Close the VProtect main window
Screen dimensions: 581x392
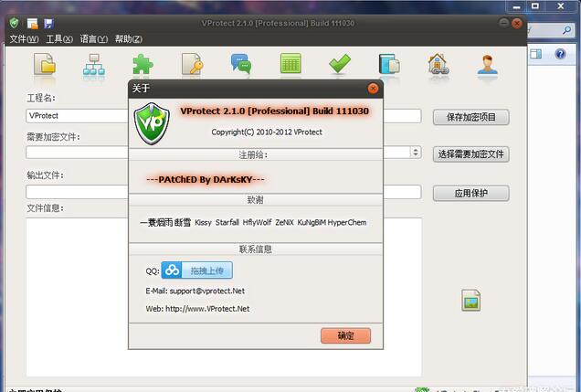[516, 24]
